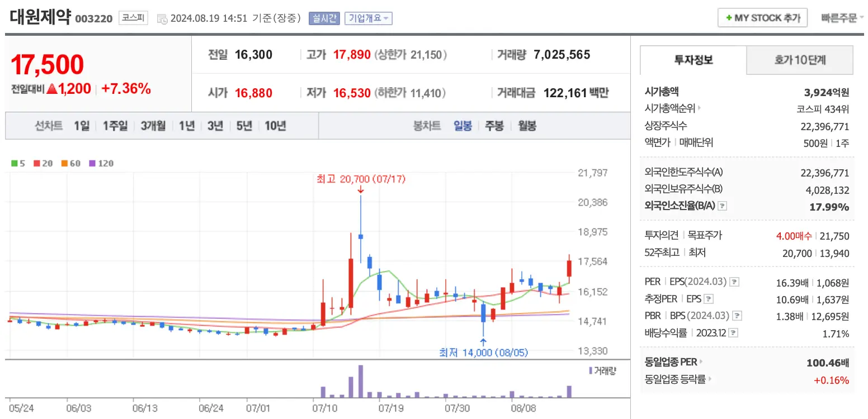Screen dimensions: 868x419
Task: Click the 전일 value 16,300
Action: tap(253, 55)
